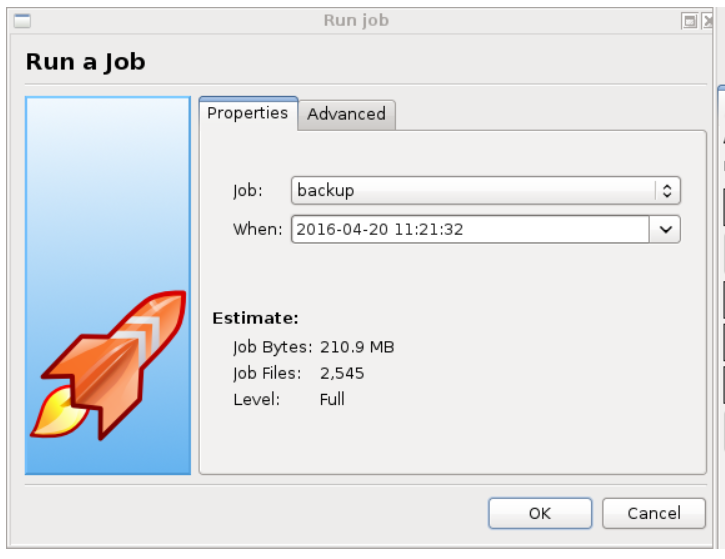Image resolution: width=725 pixels, height=559 pixels.
Task: Switch to the Advanced tab
Action: [346, 114]
